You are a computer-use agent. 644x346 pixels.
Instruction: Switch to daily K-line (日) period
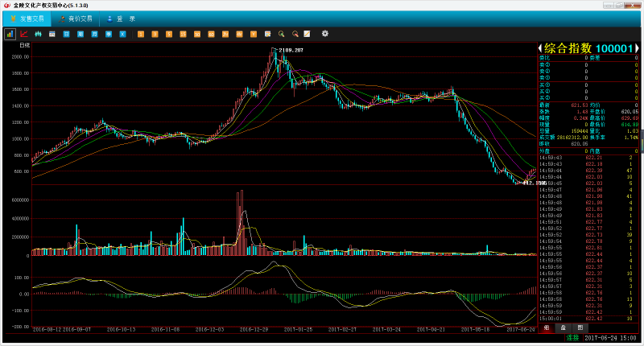point(66,34)
